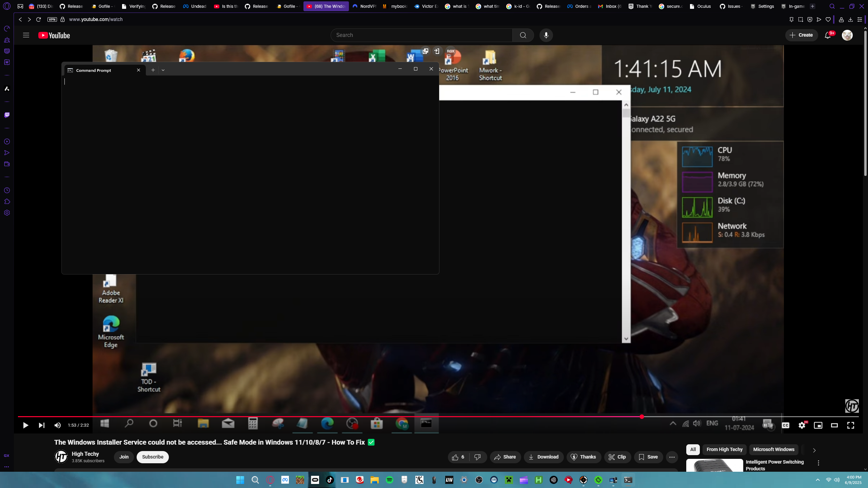This screenshot has width=868, height=488.
Task: Select the From High Techy chip
Action: point(724,449)
